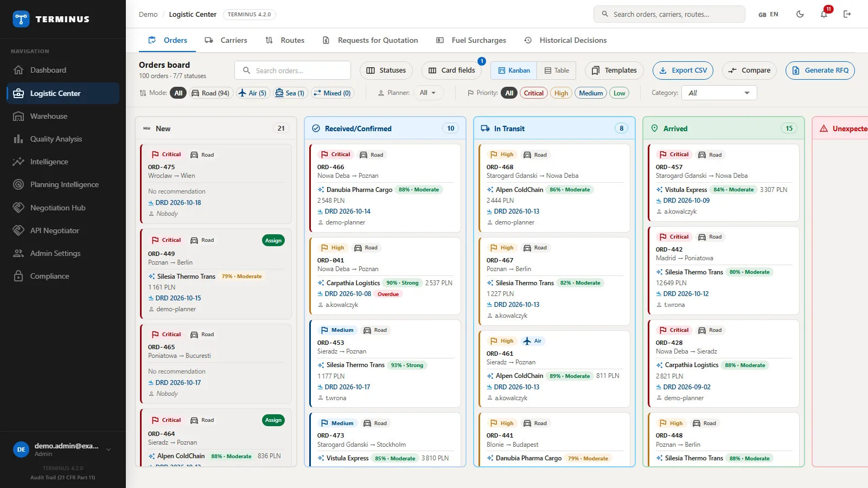Click Assign on ORD-464 card

pos(273,420)
